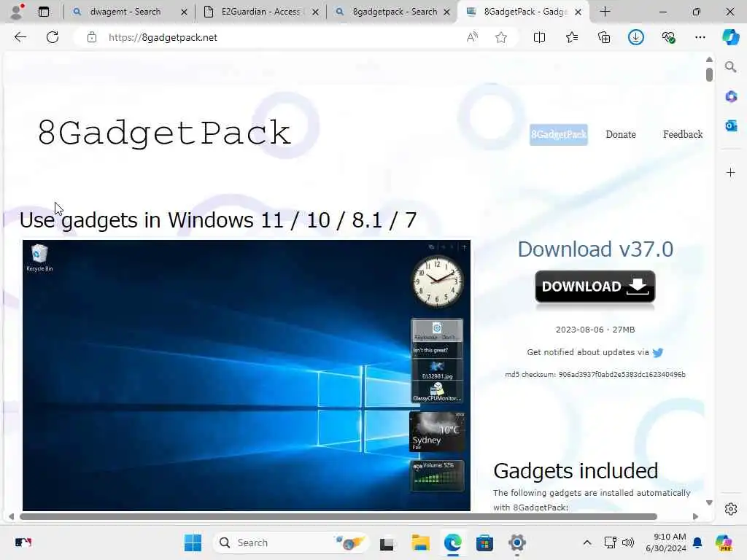Click the vertical scrollbar thumb
This screenshot has width=747, height=560.
click(709, 75)
